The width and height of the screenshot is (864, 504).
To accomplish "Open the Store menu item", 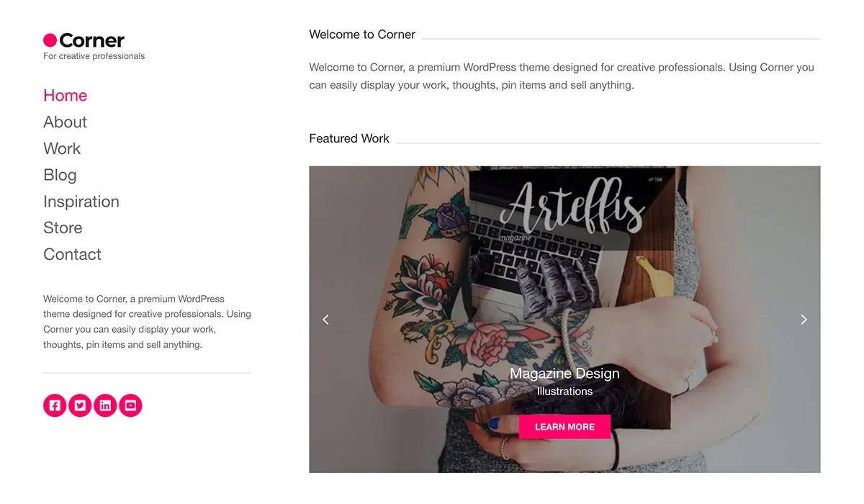I will (63, 228).
